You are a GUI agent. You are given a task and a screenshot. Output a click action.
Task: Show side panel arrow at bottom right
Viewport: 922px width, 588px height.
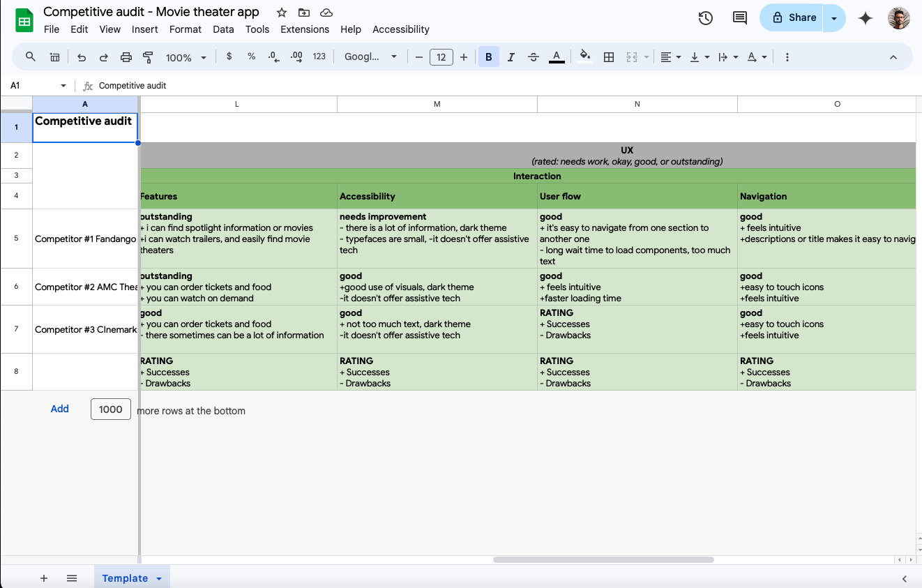point(905,578)
